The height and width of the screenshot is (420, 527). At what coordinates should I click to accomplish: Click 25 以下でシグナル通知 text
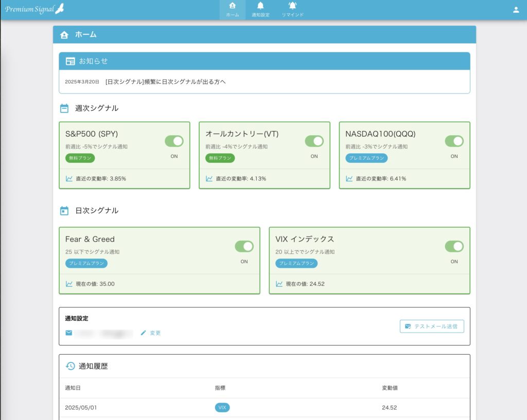pyautogui.click(x=93, y=252)
